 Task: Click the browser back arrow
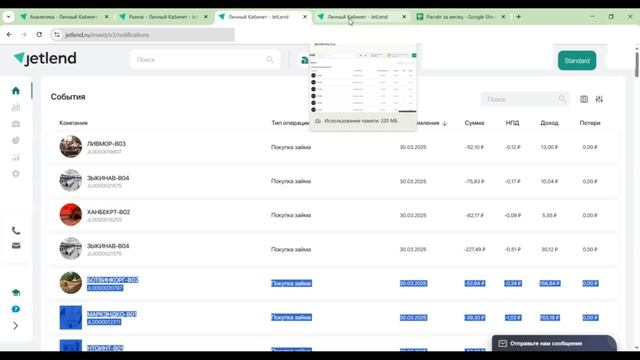coord(9,35)
